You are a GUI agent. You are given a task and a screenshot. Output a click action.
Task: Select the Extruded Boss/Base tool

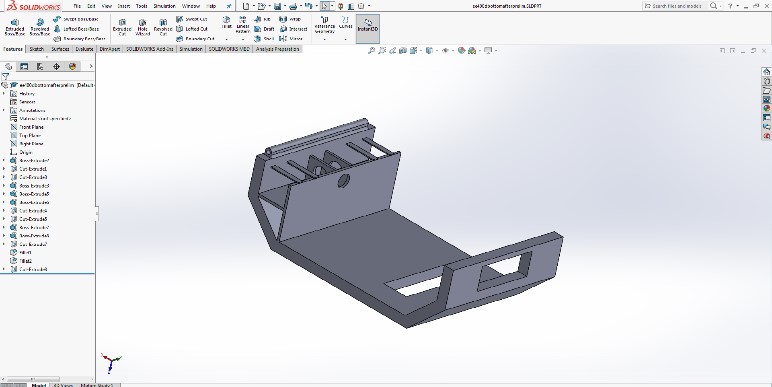pyautogui.click(x=15, y=28)
